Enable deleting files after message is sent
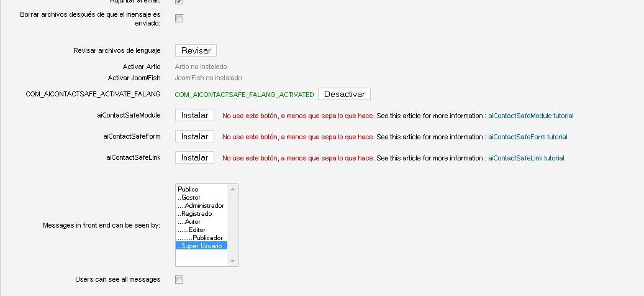The width and height of the screenshot is (644, 296). [x=179, y=19]
